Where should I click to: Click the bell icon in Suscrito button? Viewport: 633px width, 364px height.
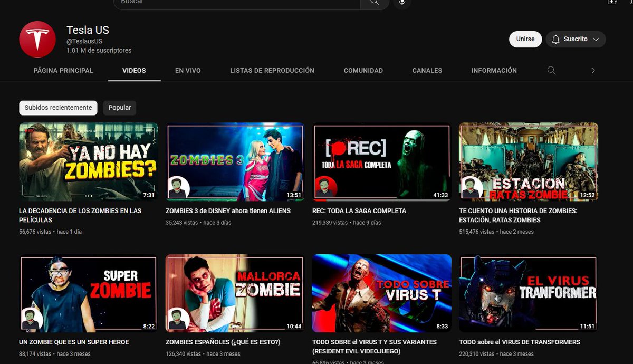click(x=555, y=40)
